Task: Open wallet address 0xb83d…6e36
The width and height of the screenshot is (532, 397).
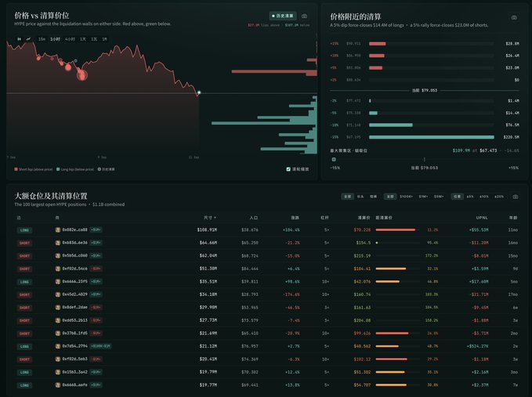Action: (74, 243)
